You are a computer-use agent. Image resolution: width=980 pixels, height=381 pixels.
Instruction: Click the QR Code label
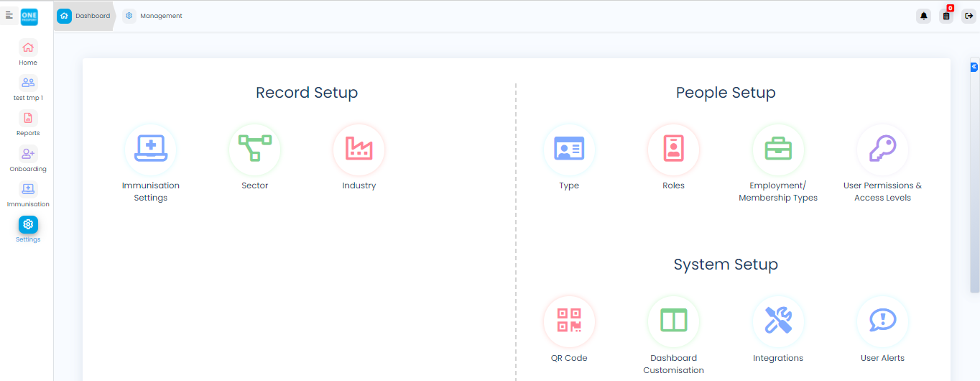pos(569,358)
